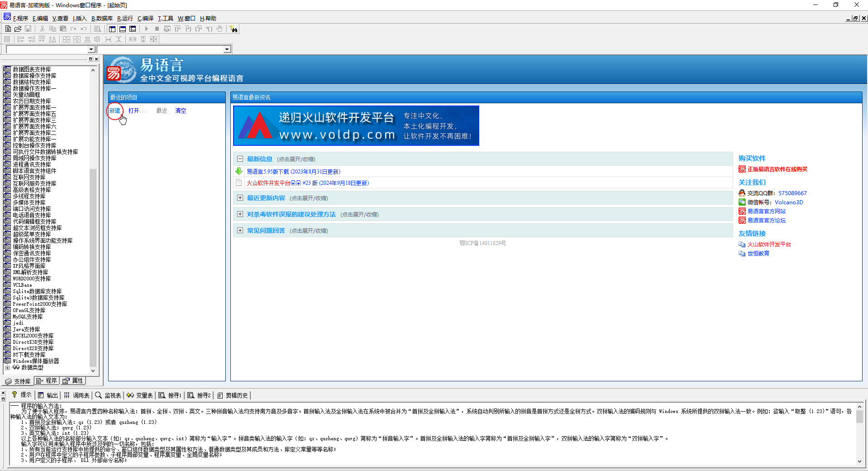Click the Open folder toolbar icon
Image resolution: width=868 pixels, height=471 pixels.
[x=18, y=29]
